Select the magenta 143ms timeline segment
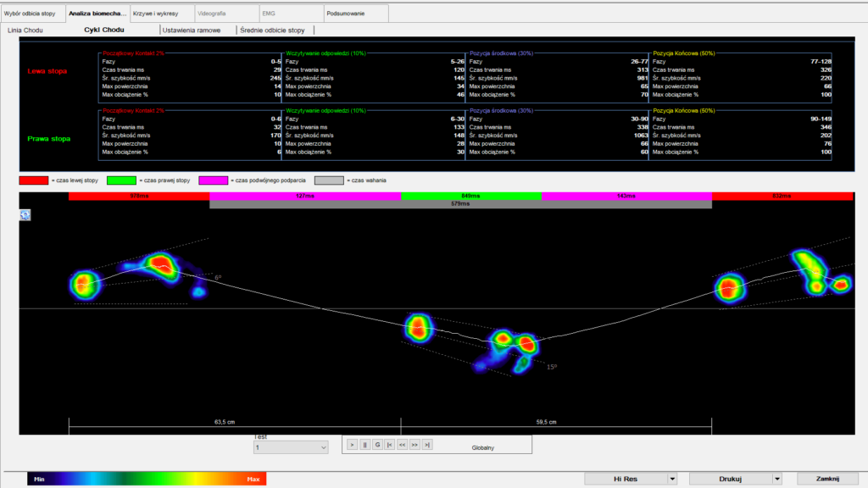 point(626,196)
